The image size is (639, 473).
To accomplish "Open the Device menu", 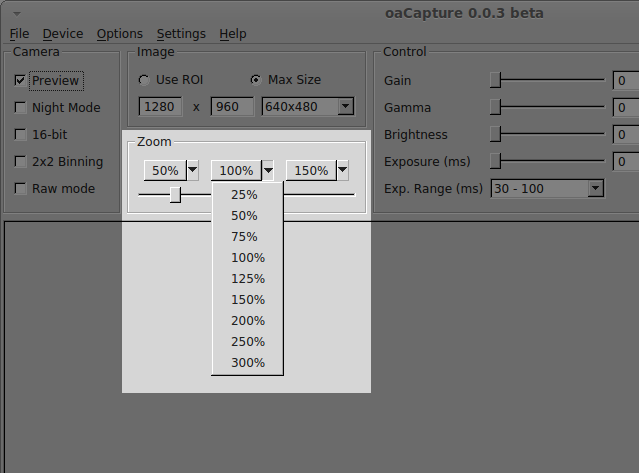I will click(x=63, y=34).
